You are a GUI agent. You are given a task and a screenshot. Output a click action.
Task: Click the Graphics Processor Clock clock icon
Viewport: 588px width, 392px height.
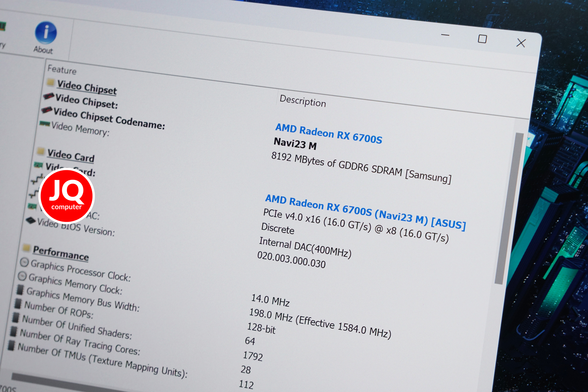24,262
